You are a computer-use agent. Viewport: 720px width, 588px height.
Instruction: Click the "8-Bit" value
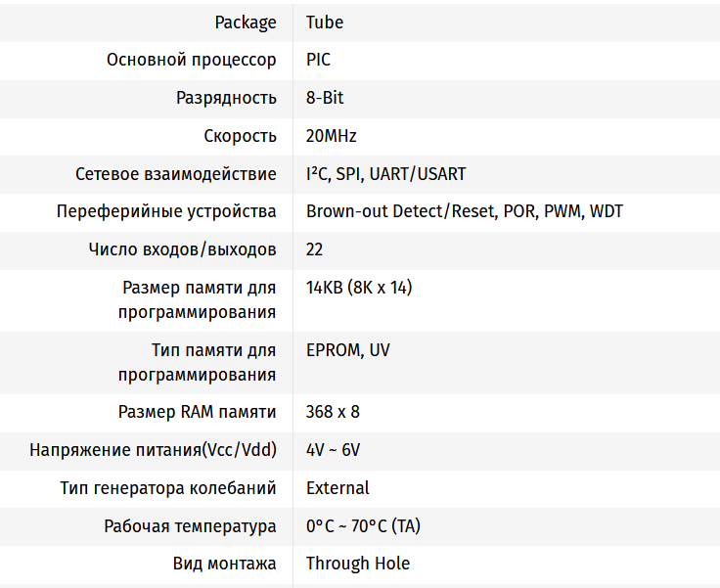[325, 98]
